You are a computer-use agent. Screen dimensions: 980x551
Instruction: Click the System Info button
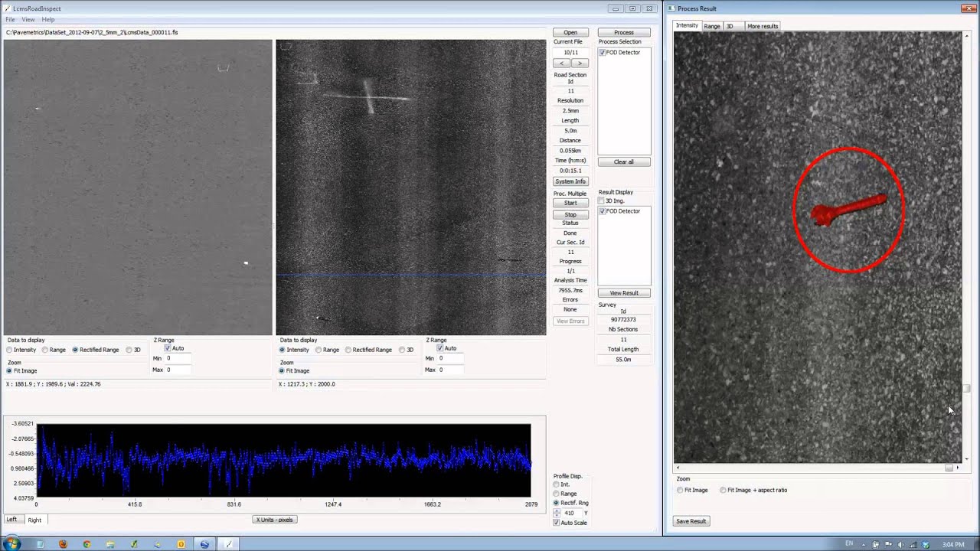pyautogui.click(x=570, y=181)
